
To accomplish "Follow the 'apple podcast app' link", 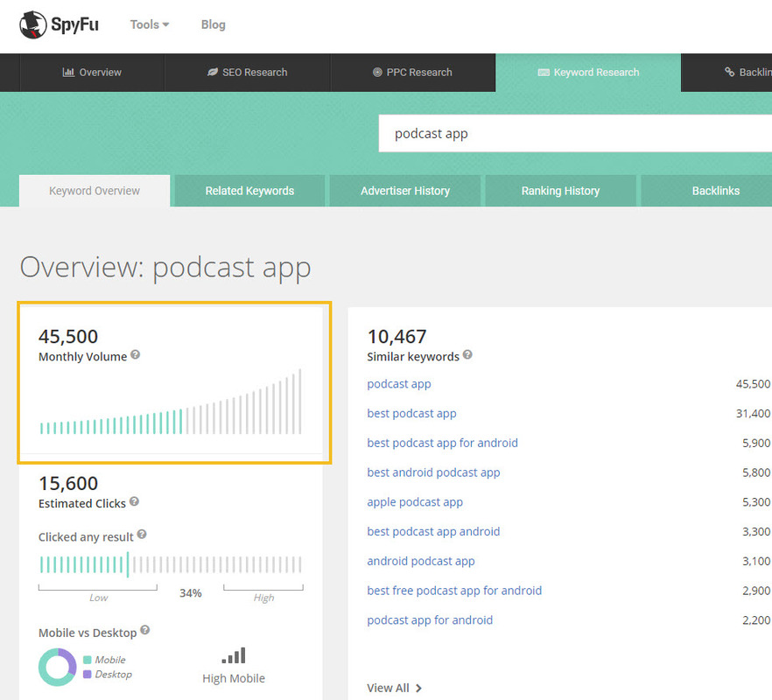I will pyautogui.click(x=415, y=502).
